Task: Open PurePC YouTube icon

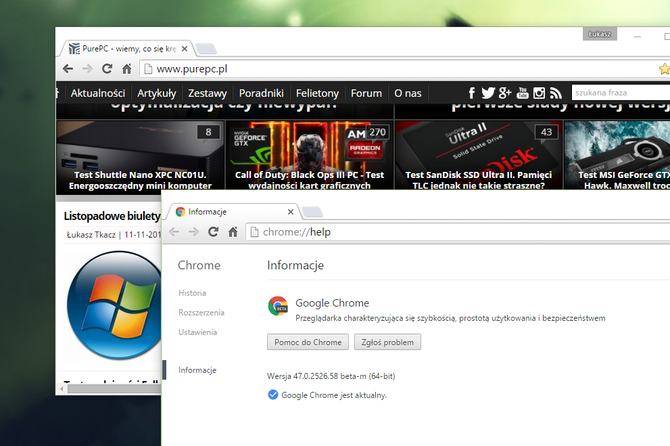Action: pos(523,93)
